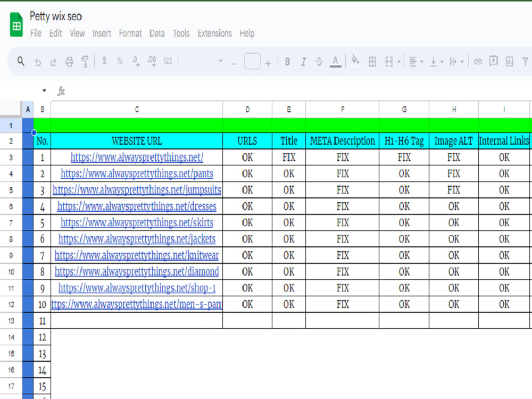532x399 pixels.
Task: Open alwaysprettythings.net/pants link
Action: pos(137,174)
